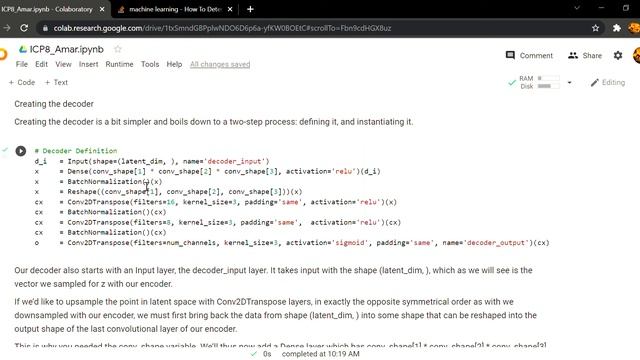The height and width of the screenshot is (360, 640).
Task: Open Colab settings gear icon
Action: [x=618, y=56]
